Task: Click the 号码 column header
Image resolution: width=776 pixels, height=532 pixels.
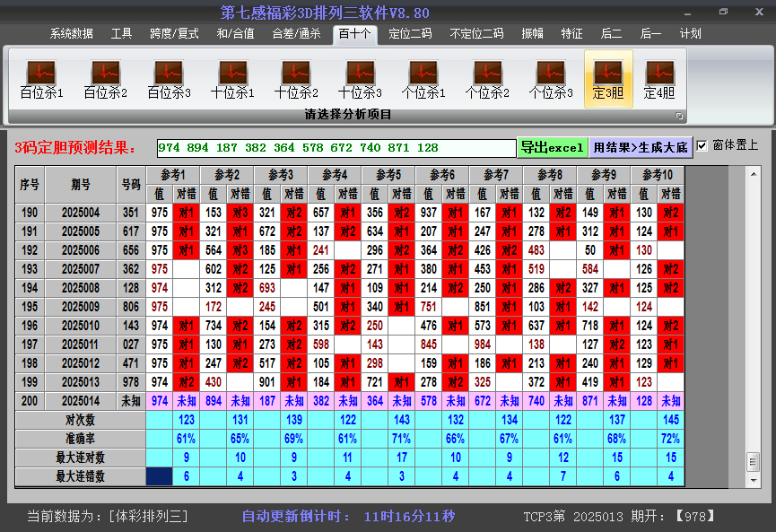Action: coord(131,185)
